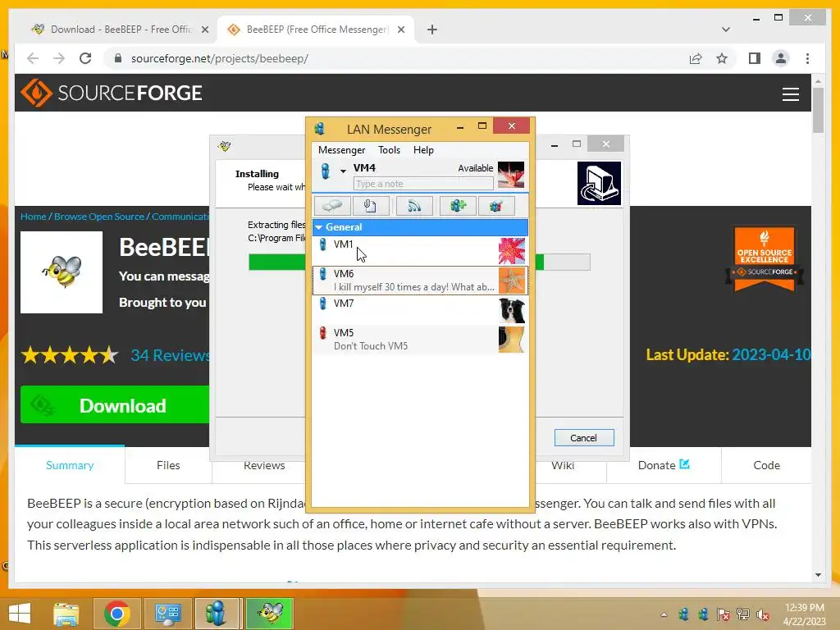Click the file transfer paperclip toolbar button

[x=371, y=206]
